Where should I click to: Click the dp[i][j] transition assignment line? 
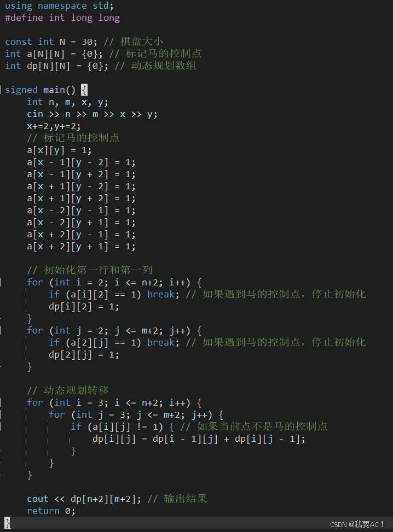(x=199, y=439)
